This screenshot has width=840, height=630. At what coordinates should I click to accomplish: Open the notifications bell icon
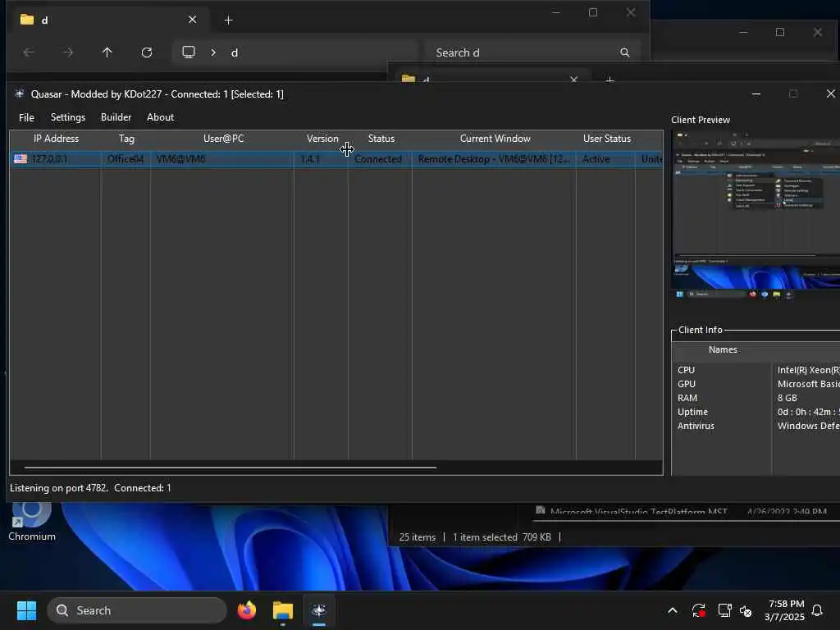[x=818, y=610]
